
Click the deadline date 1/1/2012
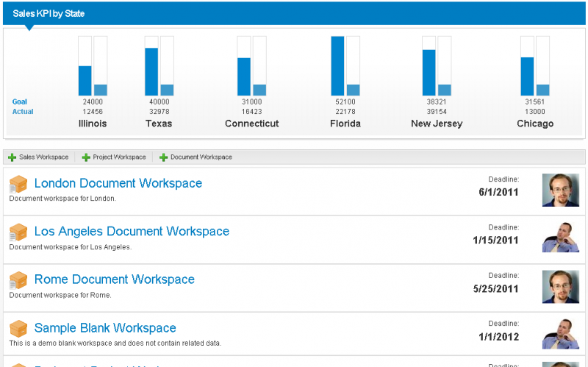coord(498,337)
